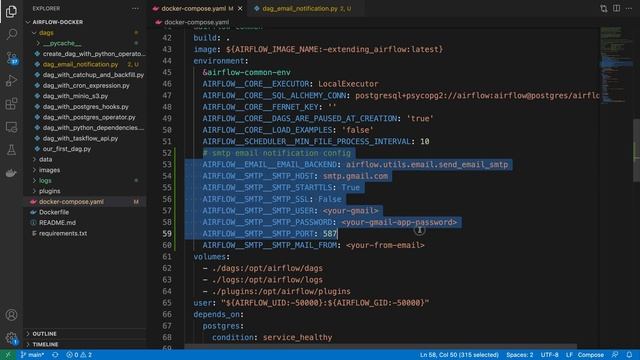Open dag_with_cron_expression.py file
Image resolution: width=640 pixels, height=360 pixels.
pos(86,86)
